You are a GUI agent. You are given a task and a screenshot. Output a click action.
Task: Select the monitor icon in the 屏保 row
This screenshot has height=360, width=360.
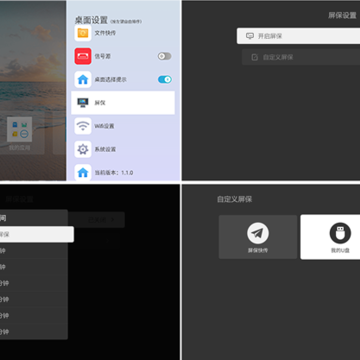click(x=83, y=103)
